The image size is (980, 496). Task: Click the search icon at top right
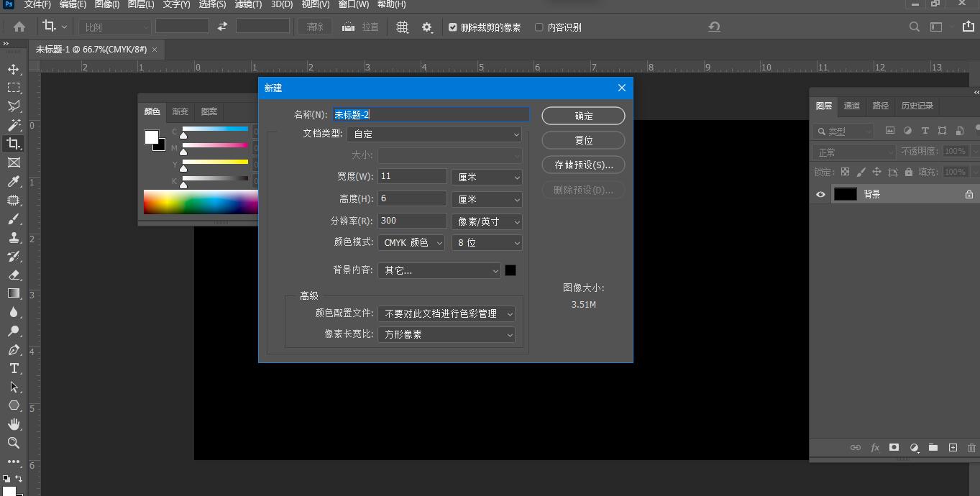point(915,27)
